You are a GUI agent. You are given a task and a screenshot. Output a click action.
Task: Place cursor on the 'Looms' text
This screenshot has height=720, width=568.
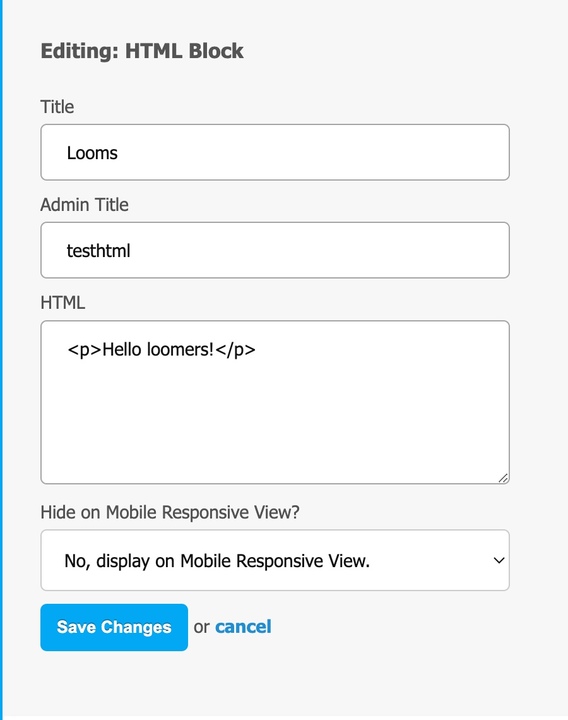92,153
